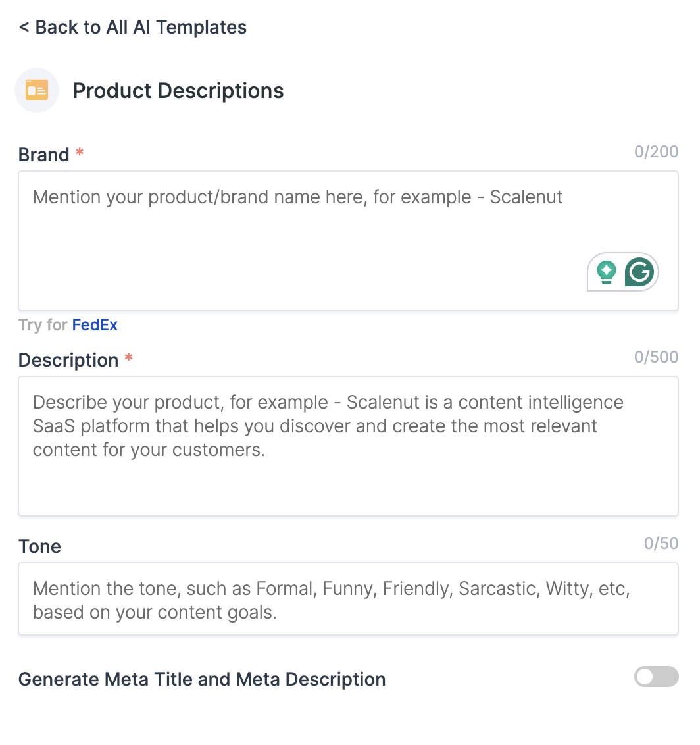Focus the Brand input field

348,241
